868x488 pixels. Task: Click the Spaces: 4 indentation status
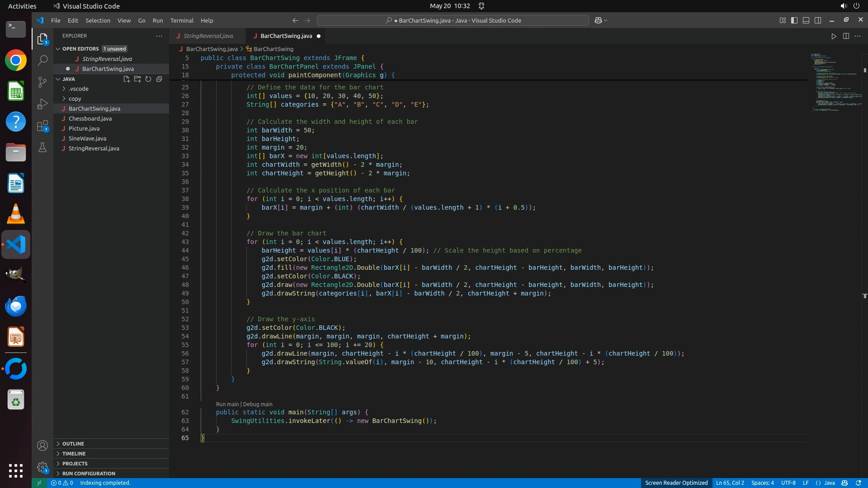point(762,483)
